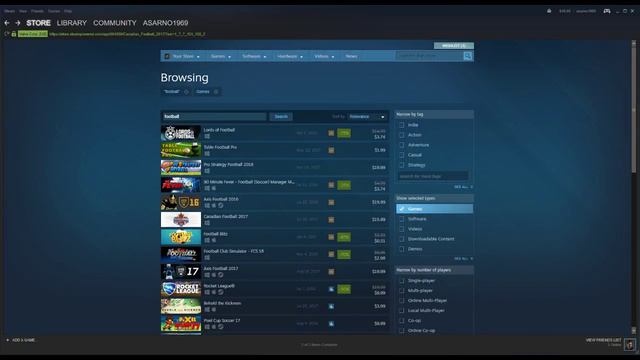The image size is (640, 360).
Task: Click the Add a Game plus icon
Action: point(7,340)
